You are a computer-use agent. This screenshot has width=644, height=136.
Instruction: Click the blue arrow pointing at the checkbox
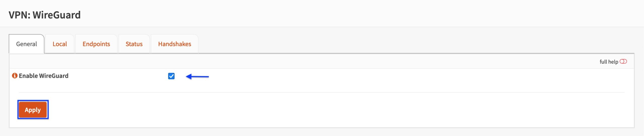(x=197, y=76)
